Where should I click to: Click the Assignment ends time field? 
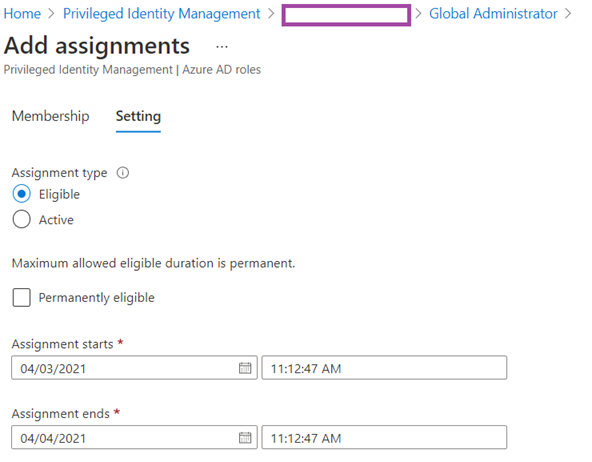pyautogui.click(x=384, y=437)
